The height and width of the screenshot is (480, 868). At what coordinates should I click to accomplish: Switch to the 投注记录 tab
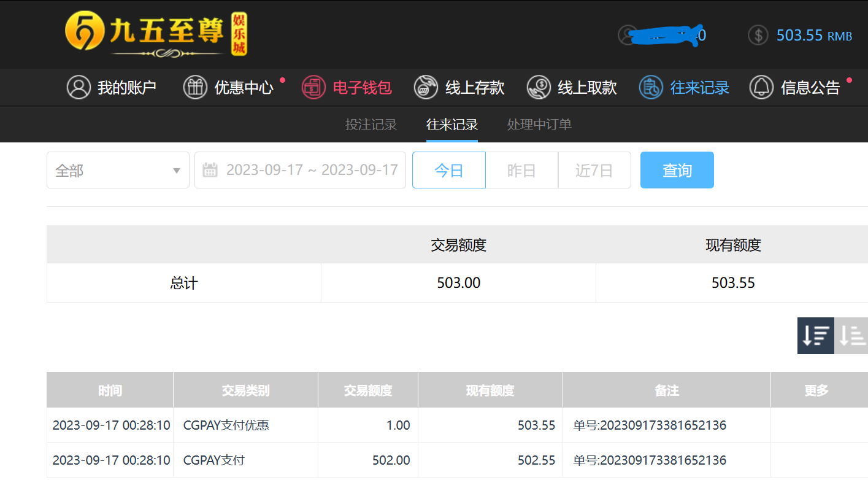pos(371,125)
